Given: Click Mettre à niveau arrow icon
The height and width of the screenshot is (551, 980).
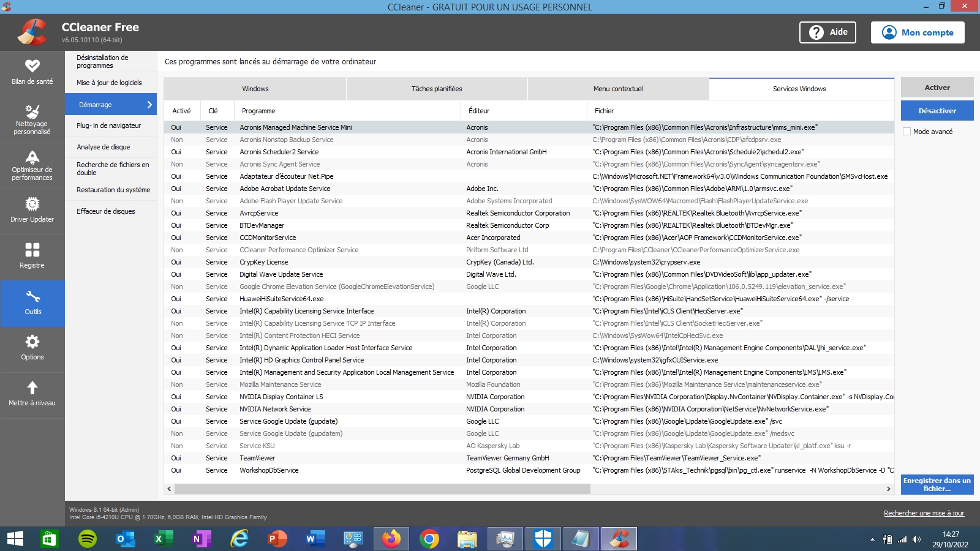Looking at the screenshot, I should pos(32,388).
